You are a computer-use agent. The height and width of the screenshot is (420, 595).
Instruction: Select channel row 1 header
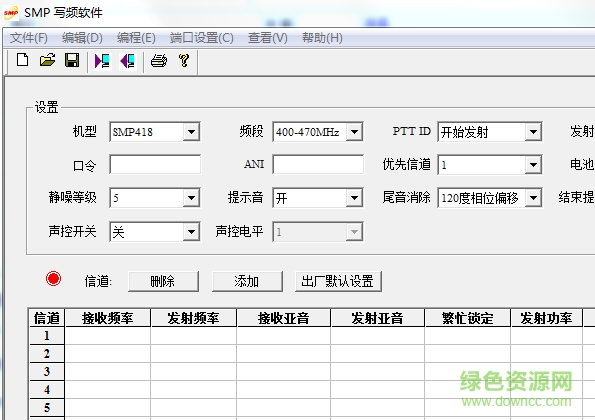click(47, 336)
